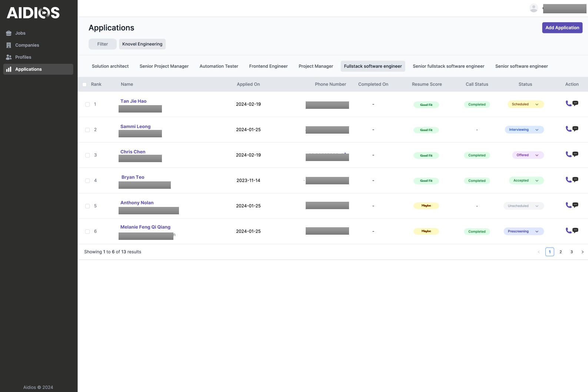Call Melanie Feng Qi Qiang via phone icon

tap(568, 231)
